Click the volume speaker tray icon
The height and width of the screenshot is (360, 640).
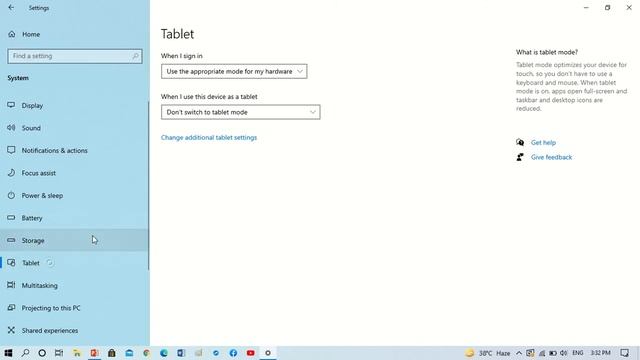[564, 353]
